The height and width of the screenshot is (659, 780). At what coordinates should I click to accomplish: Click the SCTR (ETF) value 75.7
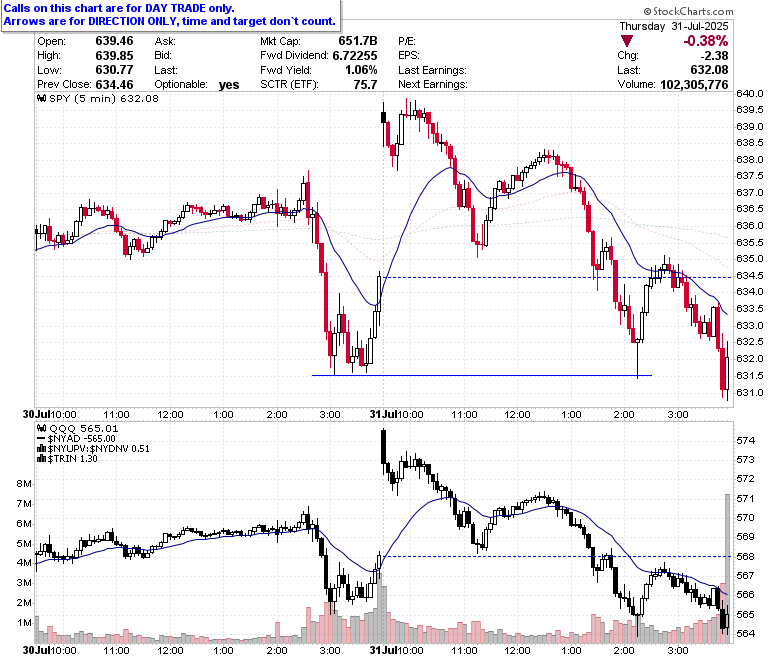click(366, 85)
